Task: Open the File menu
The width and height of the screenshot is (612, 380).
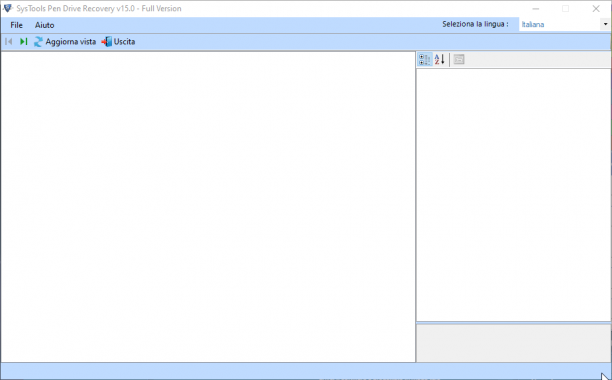Action: coord(16,25)
